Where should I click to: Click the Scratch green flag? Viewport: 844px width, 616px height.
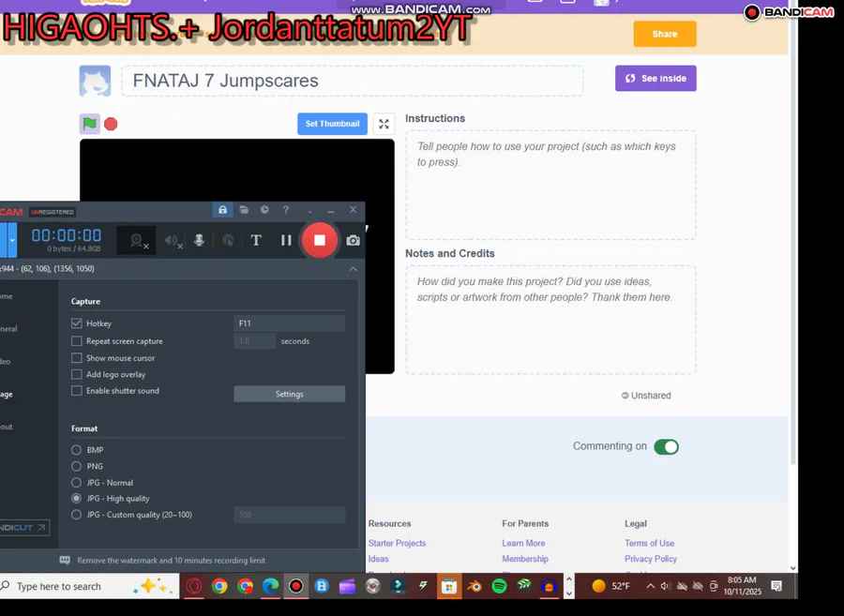point(90,124)
